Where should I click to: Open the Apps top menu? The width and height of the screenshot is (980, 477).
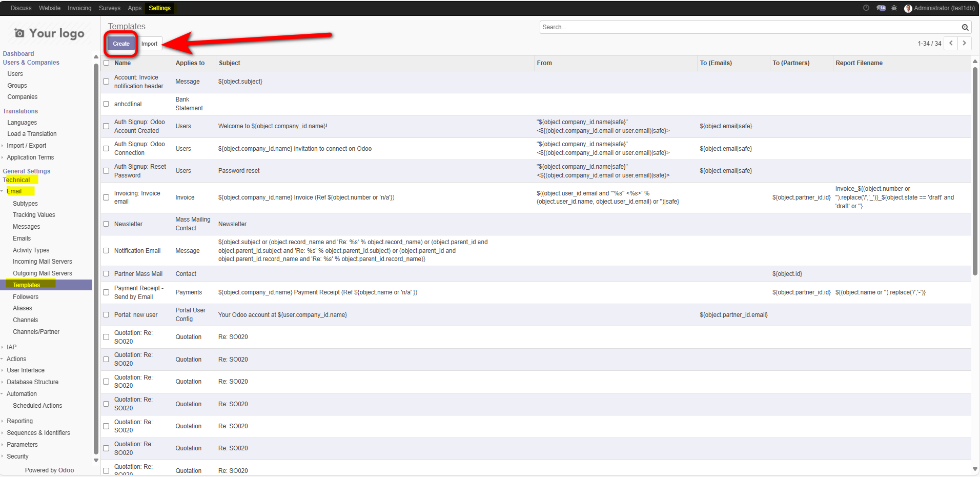[x=134, y=8]
